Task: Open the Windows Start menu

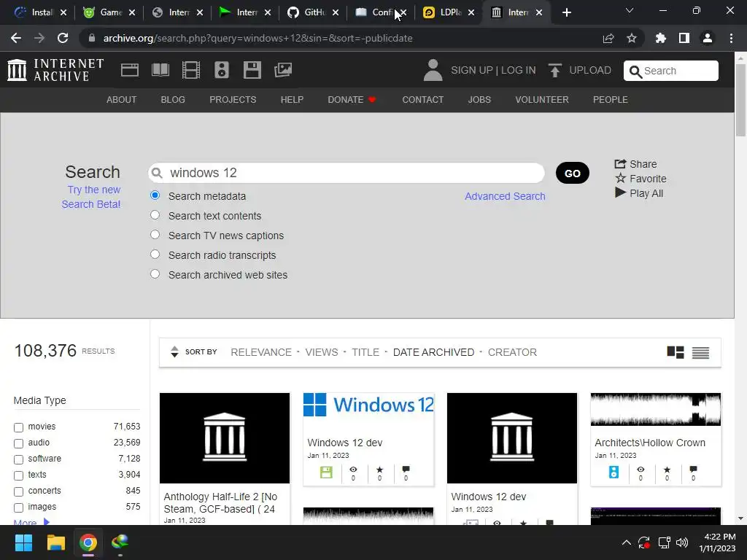Action: pyautogui.click(x=23, y=542)
